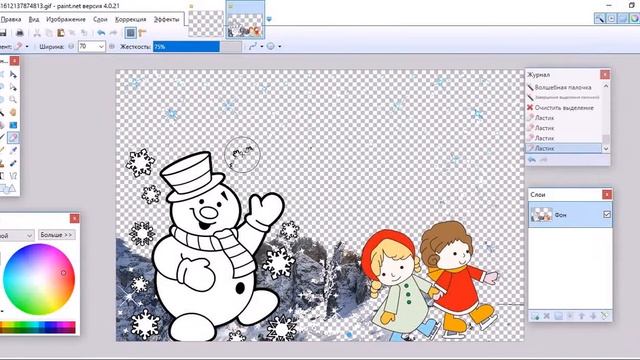Click the Cut scissors icon

tap(37, 33)
